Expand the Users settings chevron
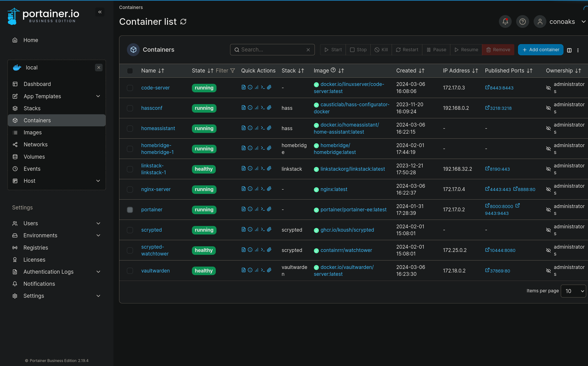Viewport: 588px width, 366px height. point(98,223)
